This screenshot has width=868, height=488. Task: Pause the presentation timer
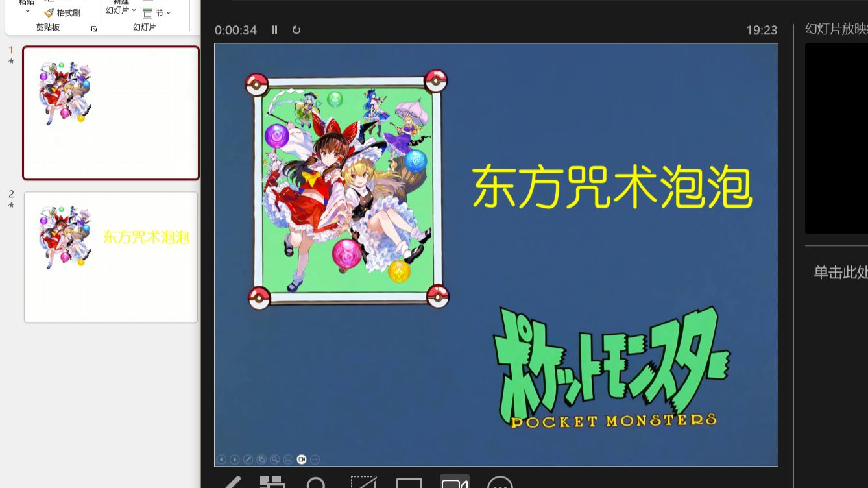coord(274,30)
